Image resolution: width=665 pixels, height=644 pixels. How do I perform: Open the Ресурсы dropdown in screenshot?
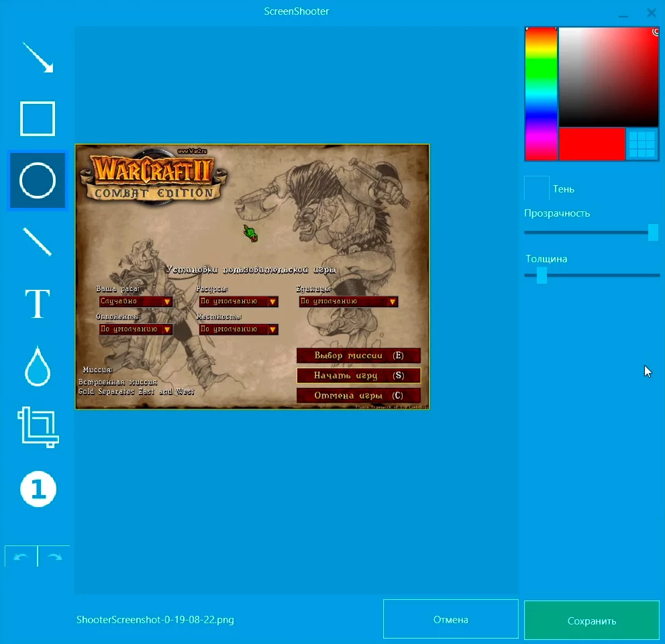point(238,301)
